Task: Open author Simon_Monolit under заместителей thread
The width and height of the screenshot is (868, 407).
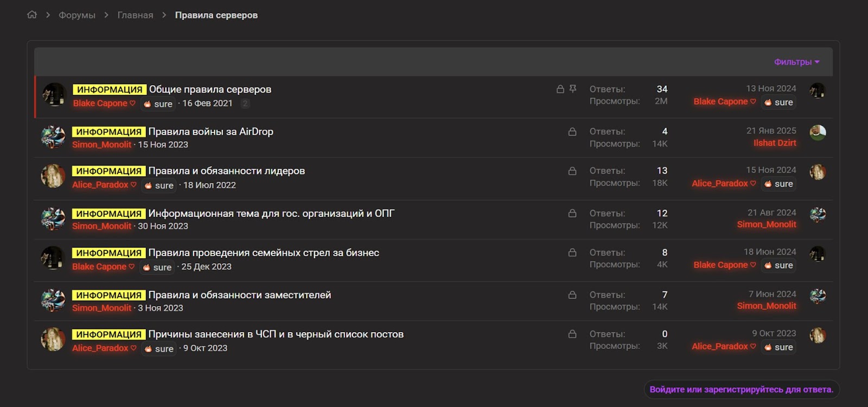Action: (x=102, y=308)
